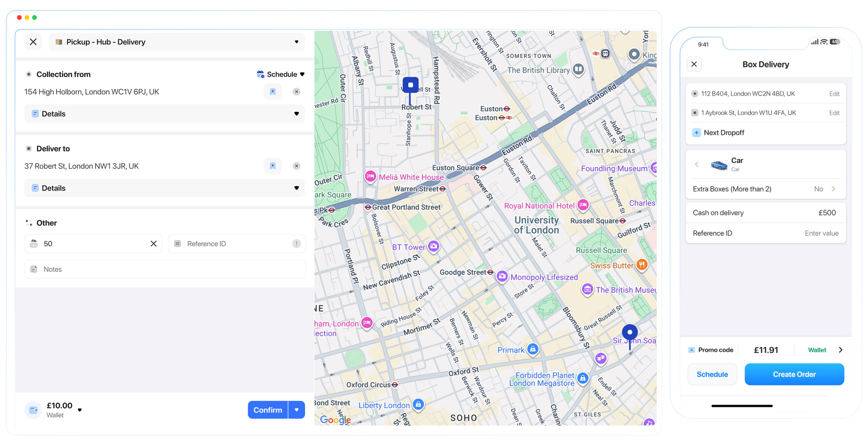Open the Confirm button dropdown arrow

[x=297, y=409]
